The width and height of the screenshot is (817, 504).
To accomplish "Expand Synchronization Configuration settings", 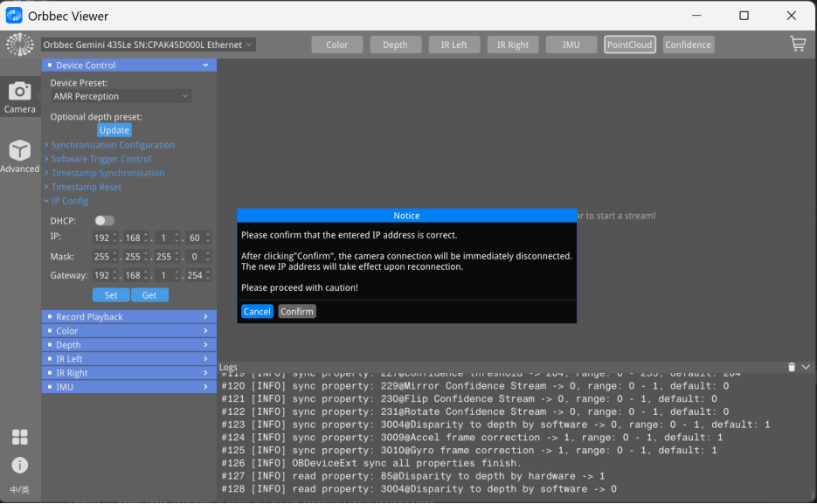I will [x=113, y=145].
